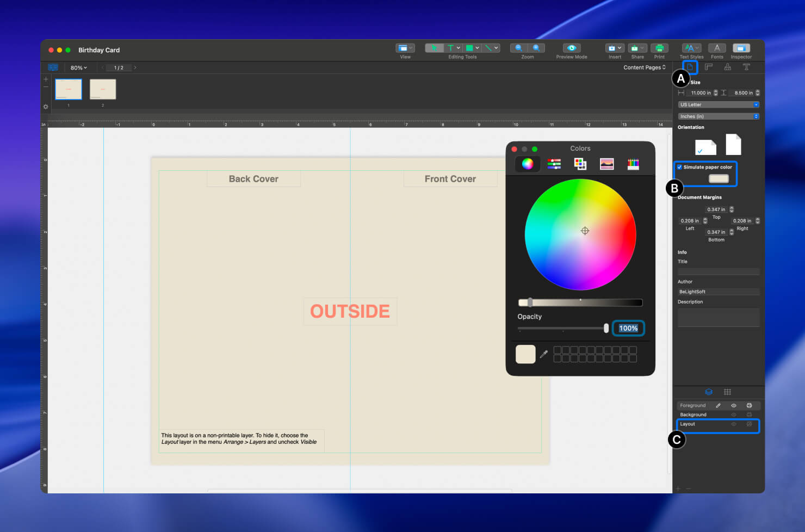Change units via the Inches dropdown

[718, 116]
